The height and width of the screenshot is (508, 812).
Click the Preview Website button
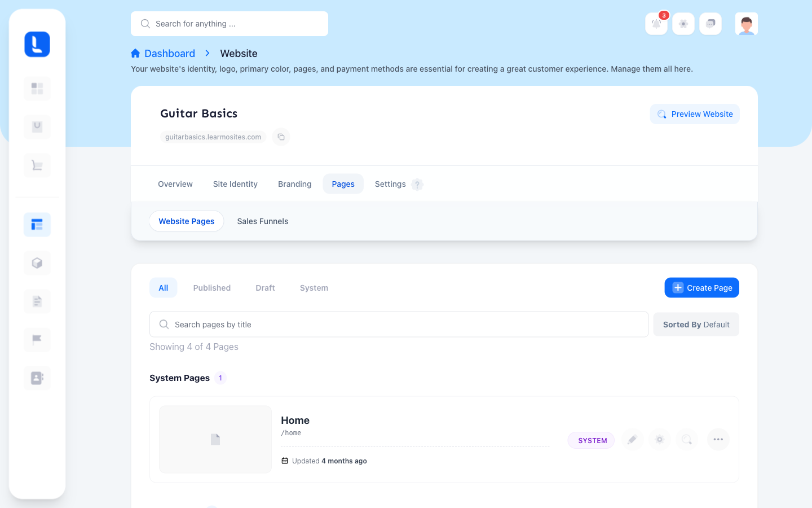(x=695, y=114)
